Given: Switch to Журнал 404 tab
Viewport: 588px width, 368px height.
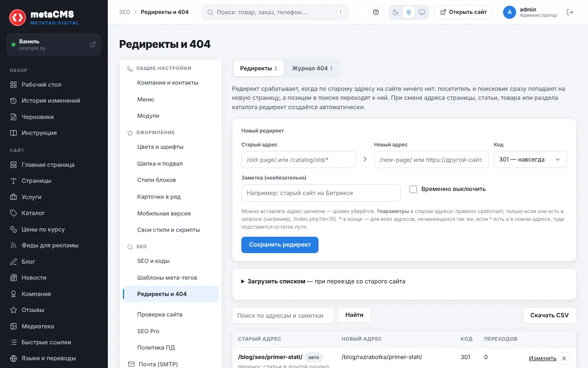Looking at the screenshot, I should pyautogui.click(x=312, y=68).
